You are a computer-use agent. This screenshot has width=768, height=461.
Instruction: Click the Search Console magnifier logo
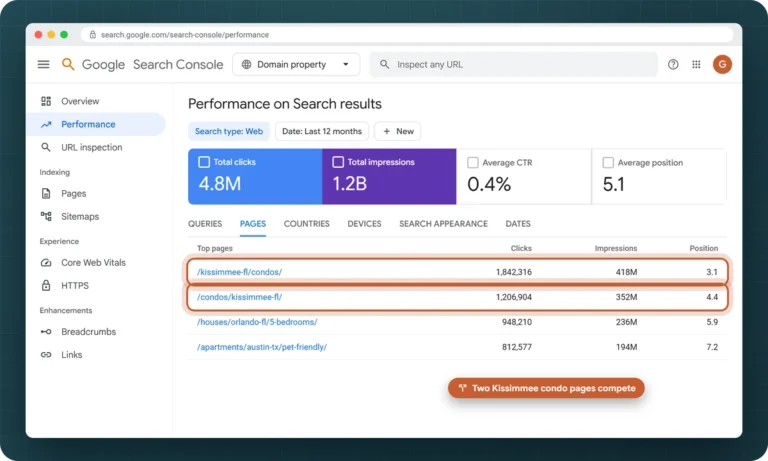pyautogui.click(x=68, y=64)
